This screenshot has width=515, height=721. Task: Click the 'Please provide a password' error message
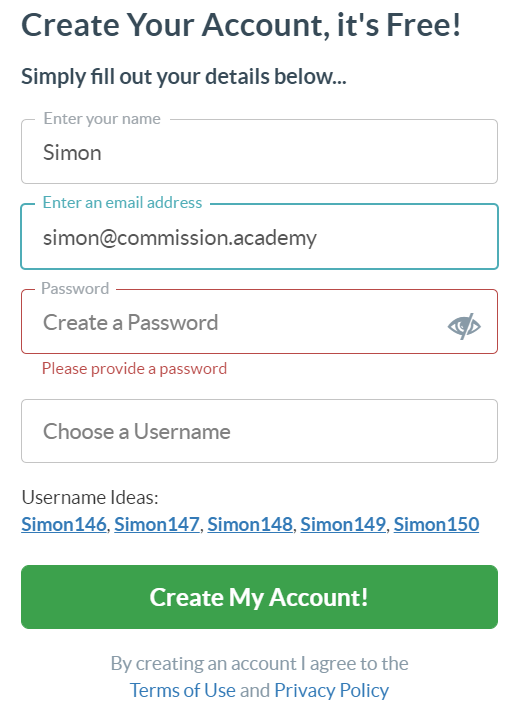click(x=134, y=369)
